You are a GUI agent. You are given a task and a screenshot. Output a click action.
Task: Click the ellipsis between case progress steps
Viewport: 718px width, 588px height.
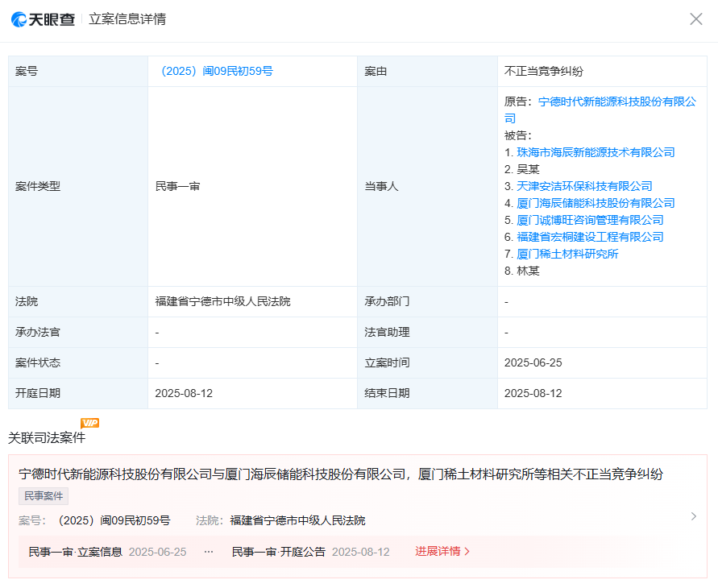click(x=209, y=552)
